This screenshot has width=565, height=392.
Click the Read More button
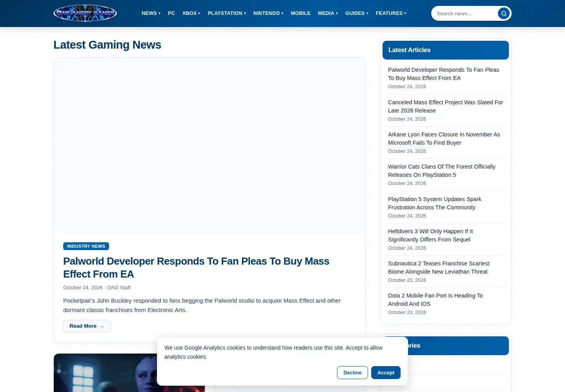(87, 326)
